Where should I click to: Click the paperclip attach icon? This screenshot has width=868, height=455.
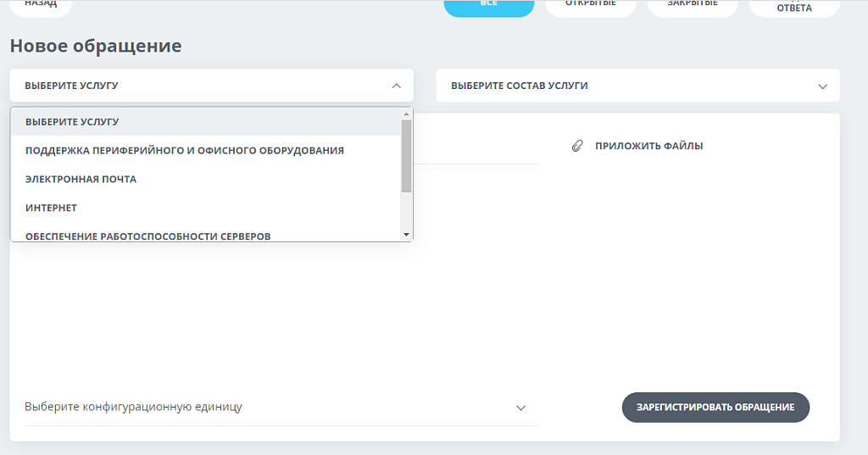click(578, 146)
